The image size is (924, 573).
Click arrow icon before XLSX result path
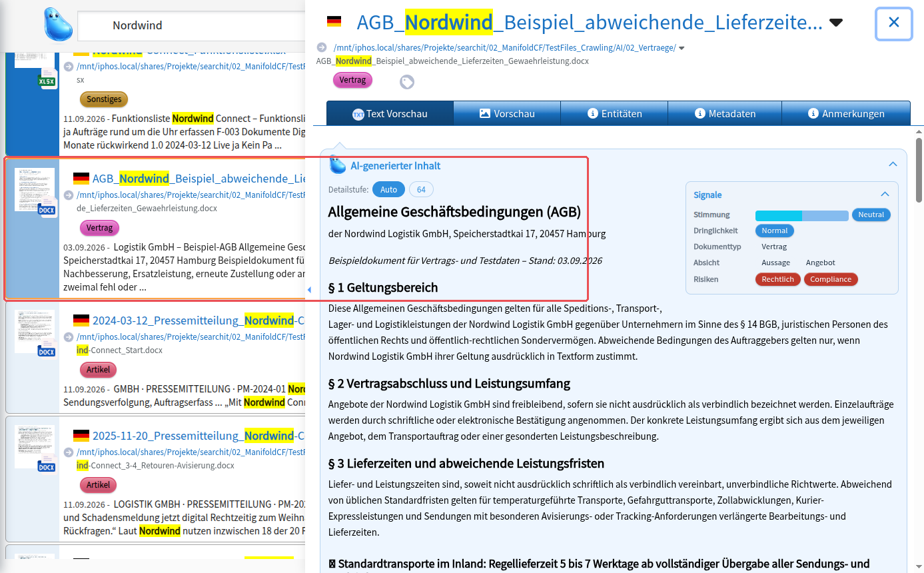pos(69,67)
